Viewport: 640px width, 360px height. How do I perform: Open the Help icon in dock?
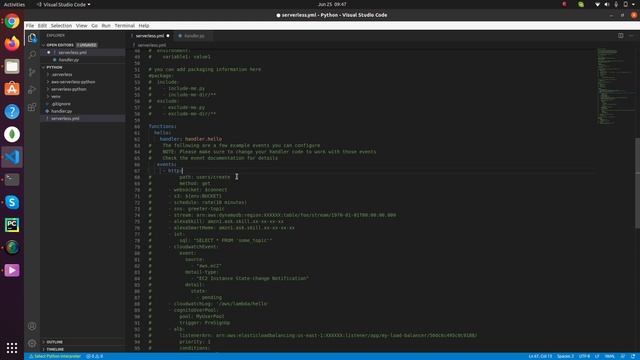point(12,111)
